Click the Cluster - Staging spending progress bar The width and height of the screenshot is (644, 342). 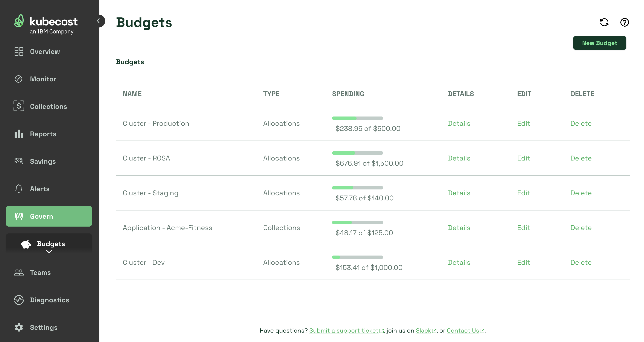(x=357, y=188)
